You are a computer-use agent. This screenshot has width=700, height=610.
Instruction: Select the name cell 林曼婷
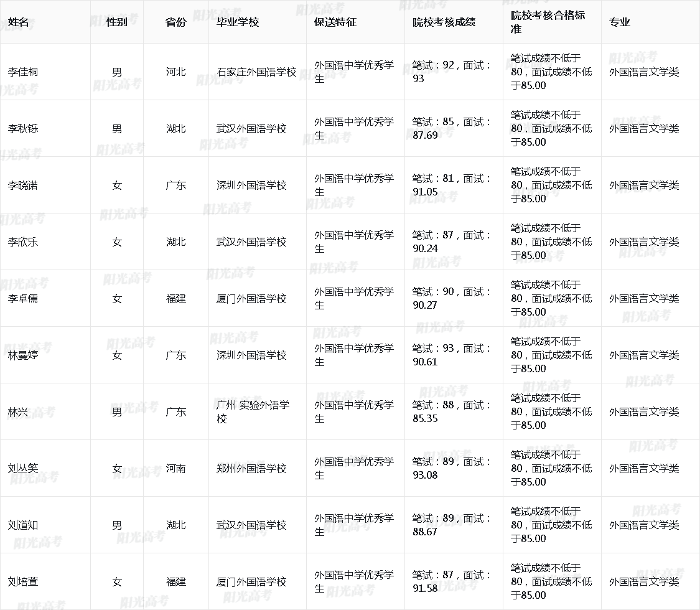(23, 355)
